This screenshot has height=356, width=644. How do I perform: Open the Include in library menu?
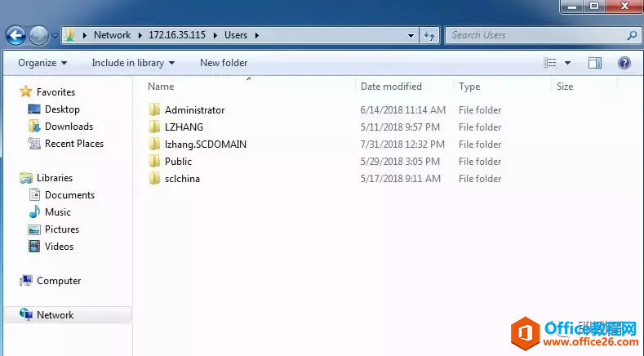click(133, 63)
